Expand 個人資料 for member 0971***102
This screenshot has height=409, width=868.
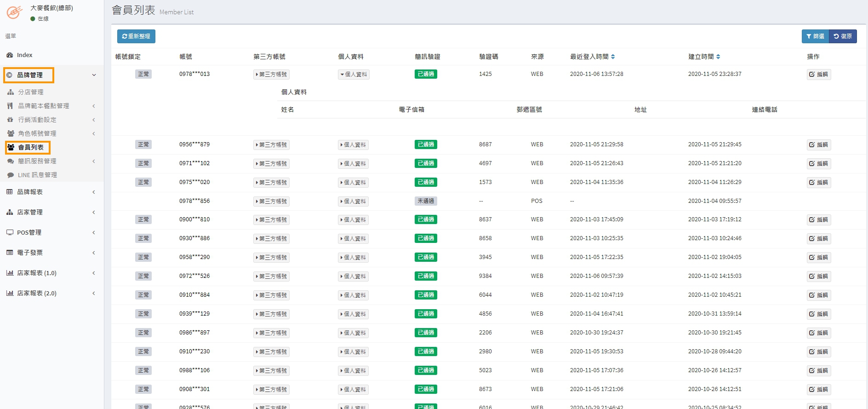tap(353, 164)
